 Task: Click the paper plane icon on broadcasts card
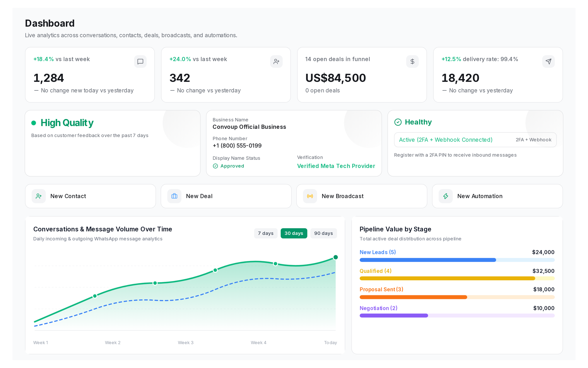coord(548,62)
